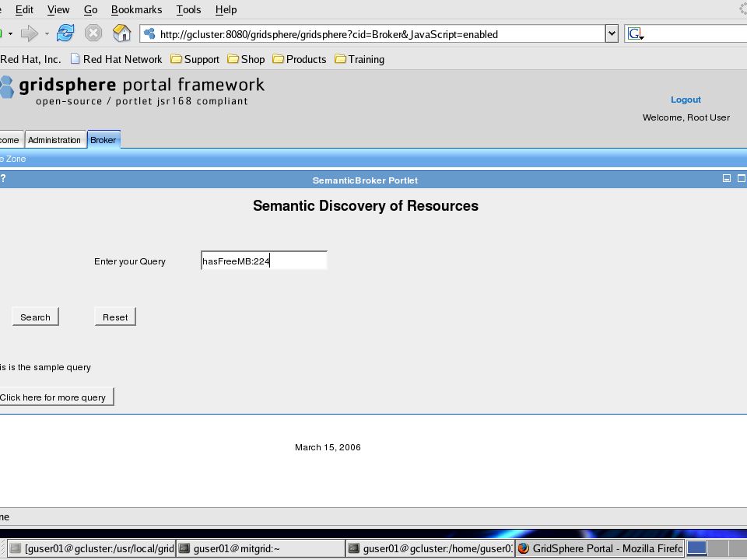Viewport: 747px width, 560px height.
Task: Click the site icon in the URL bar
Action: (149, 33)
